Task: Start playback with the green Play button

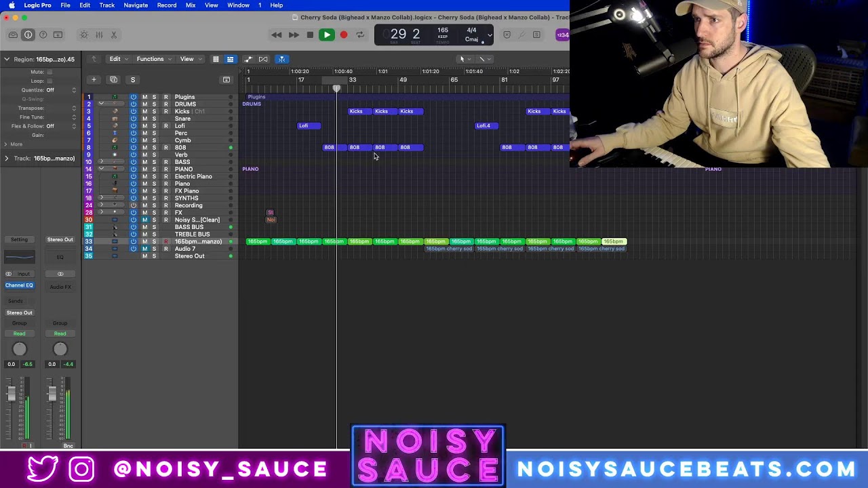Action: (x=327, y=35)
